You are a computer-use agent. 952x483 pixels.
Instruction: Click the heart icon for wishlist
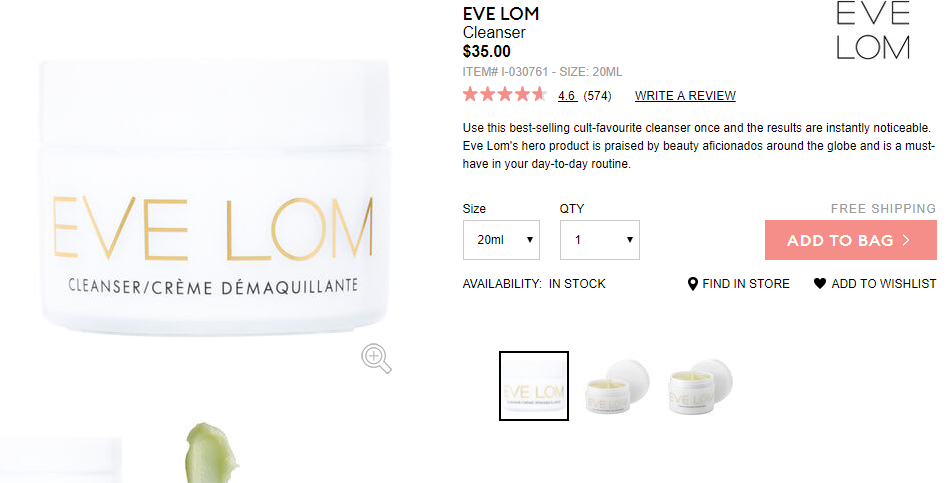[820, 283]
